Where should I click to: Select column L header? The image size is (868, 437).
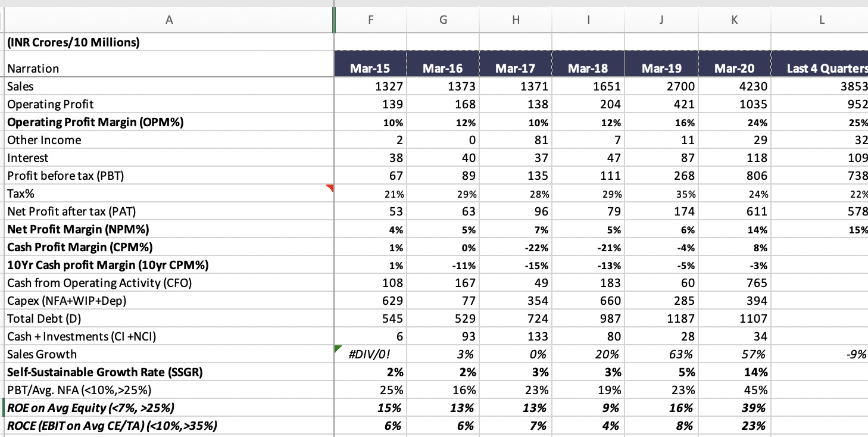pyautogui.click(x=820, y=20)
